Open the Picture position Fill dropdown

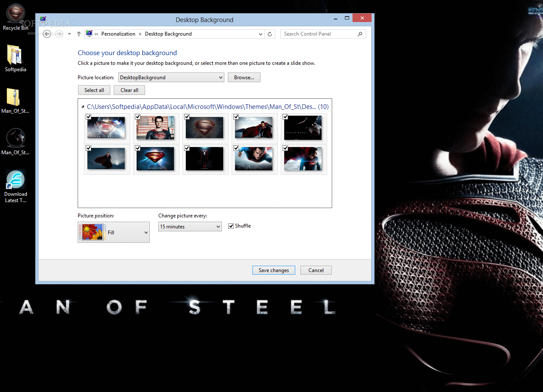(x=114, y=232)
